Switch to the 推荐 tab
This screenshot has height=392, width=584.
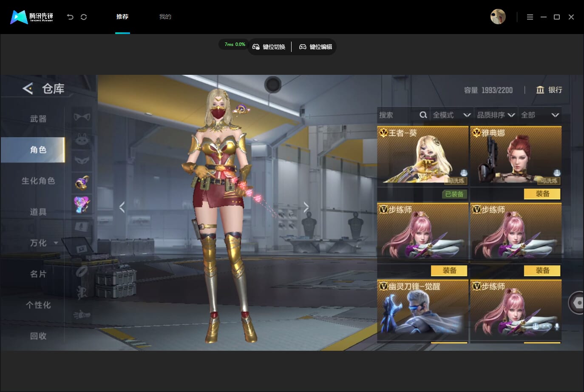point(122,17)
